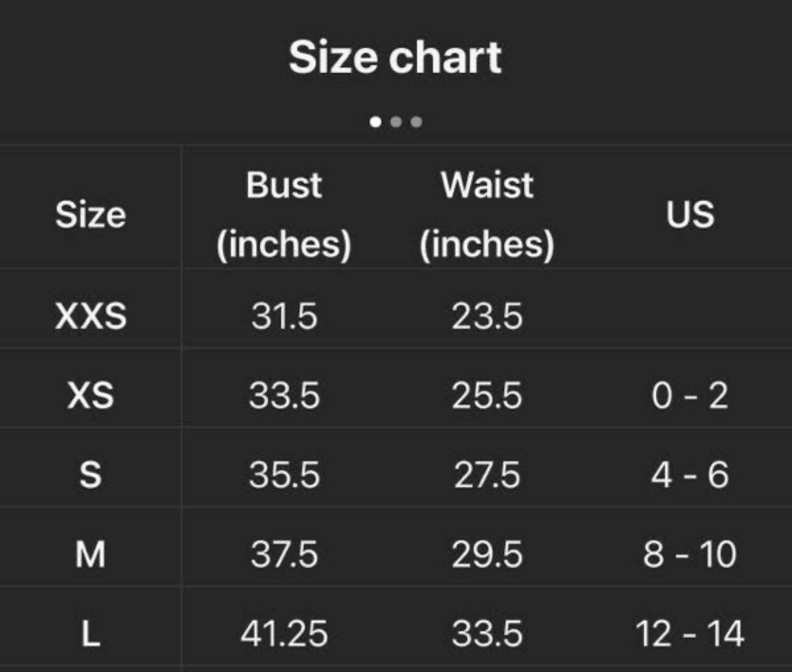Click the 41.25 bust measurement
Viewport: 792px width, 672px height.
[284, 633]
